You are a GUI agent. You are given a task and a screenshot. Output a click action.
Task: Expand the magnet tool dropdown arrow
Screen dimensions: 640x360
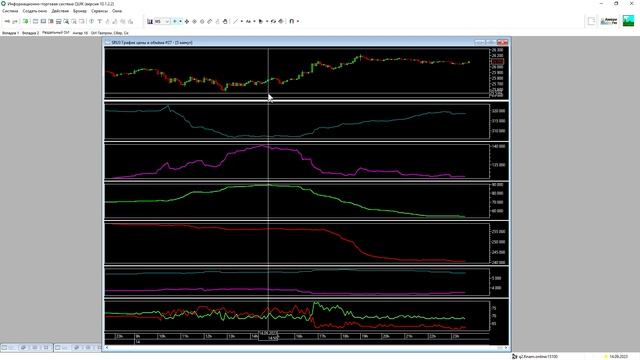(x=298, y=21)
